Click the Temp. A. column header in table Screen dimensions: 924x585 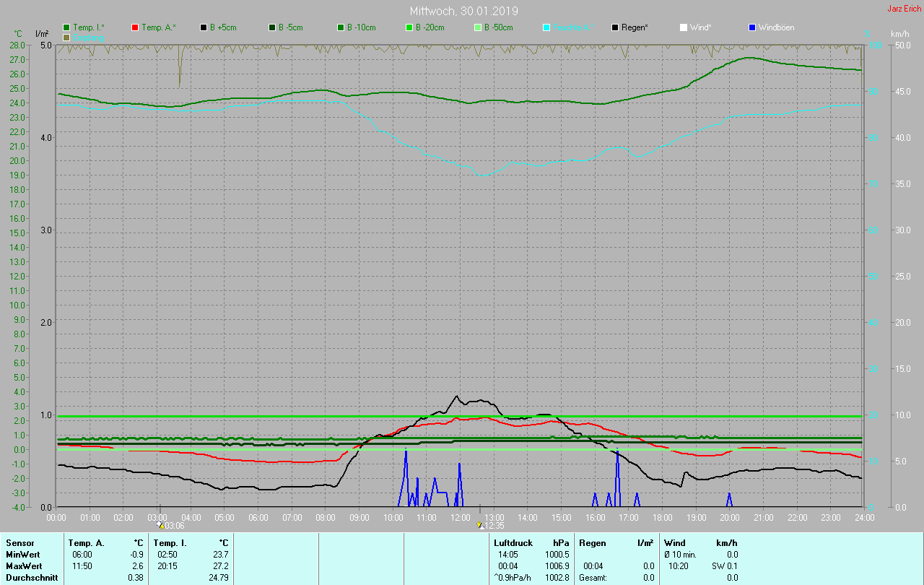coord(86,542)
